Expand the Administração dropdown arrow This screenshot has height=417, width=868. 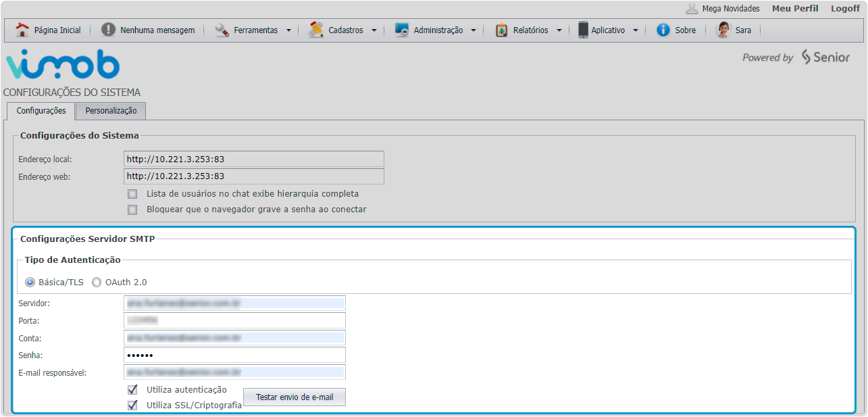coord(474,30)
